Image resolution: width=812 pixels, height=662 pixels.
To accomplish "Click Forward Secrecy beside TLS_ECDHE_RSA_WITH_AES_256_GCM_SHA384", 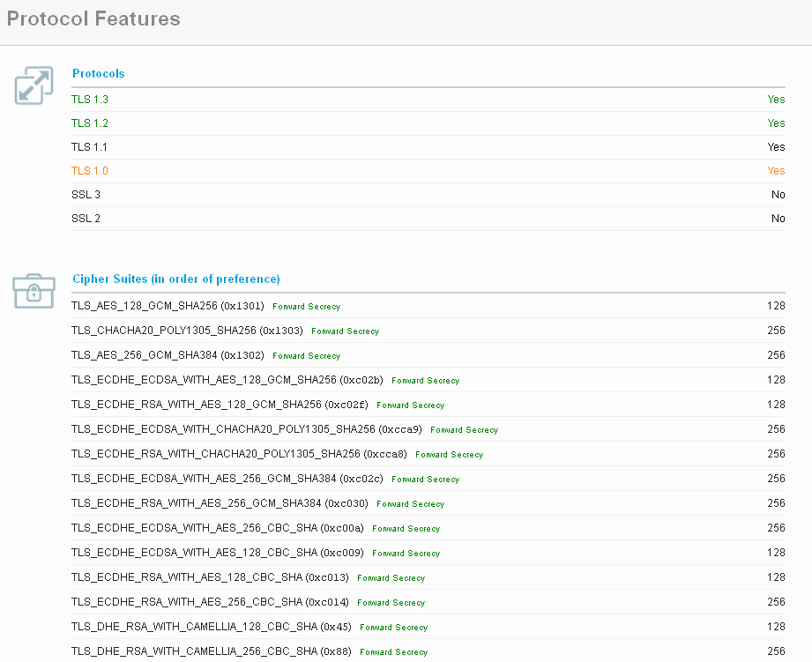I will pos(410,504).
